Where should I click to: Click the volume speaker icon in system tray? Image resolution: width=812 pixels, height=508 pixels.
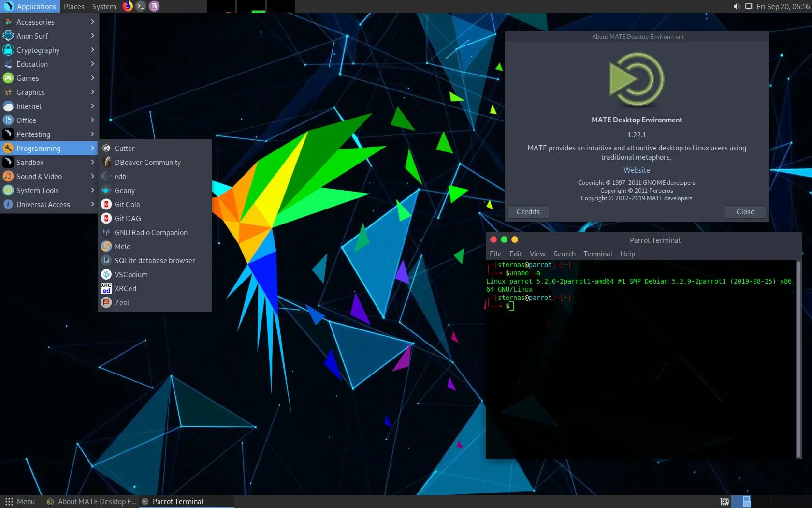[737, 6]
